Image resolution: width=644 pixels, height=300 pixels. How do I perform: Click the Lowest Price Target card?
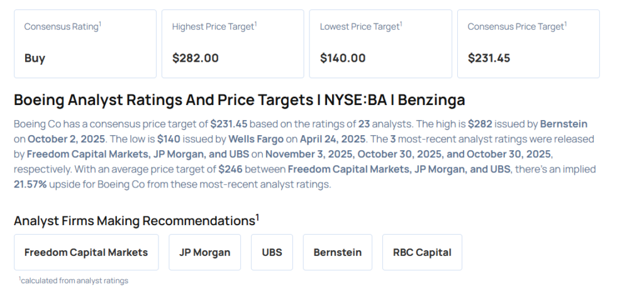380,43
